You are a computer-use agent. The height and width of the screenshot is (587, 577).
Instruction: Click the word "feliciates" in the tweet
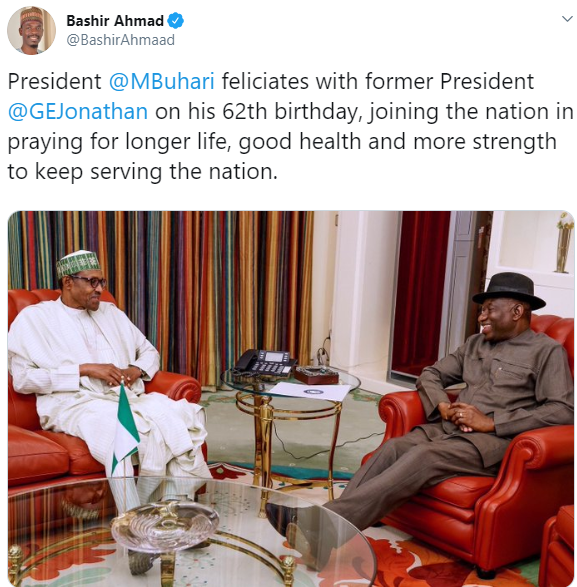[265, 81]
